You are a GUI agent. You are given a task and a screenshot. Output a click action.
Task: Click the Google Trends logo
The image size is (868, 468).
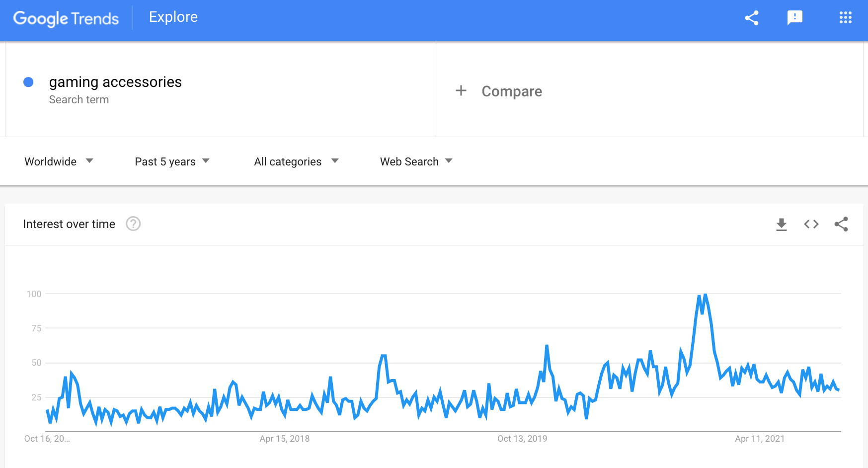66,18
